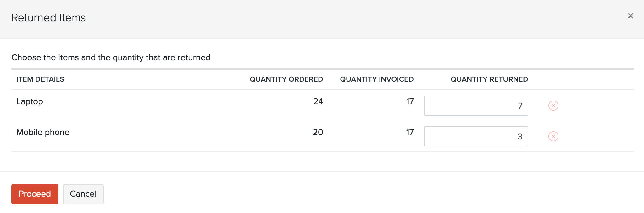Select the Mobile phone item name
This screenshot has width=644, height=213.
[x=43, y=132]
